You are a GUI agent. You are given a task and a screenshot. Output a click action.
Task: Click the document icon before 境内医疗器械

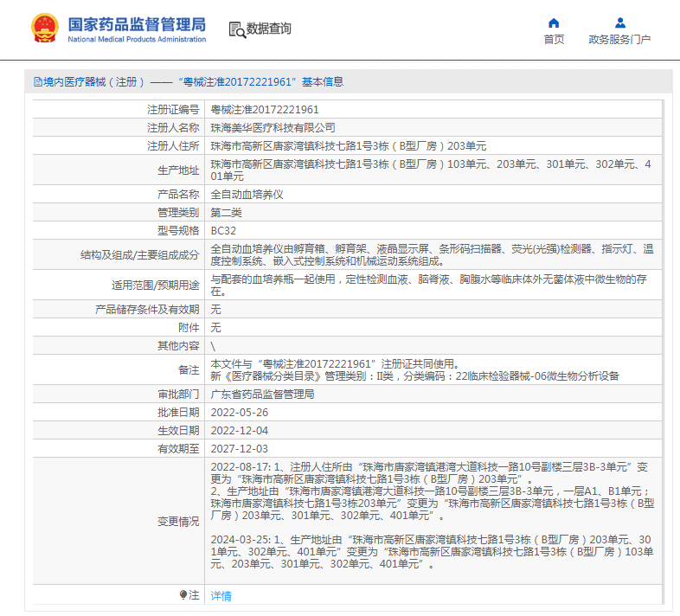38,82
